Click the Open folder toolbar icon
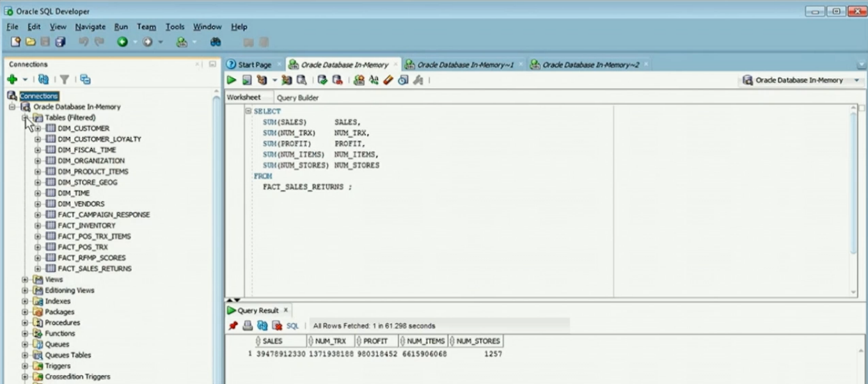Viewport: 868px width, 384px height. click(x=30, y=42)
